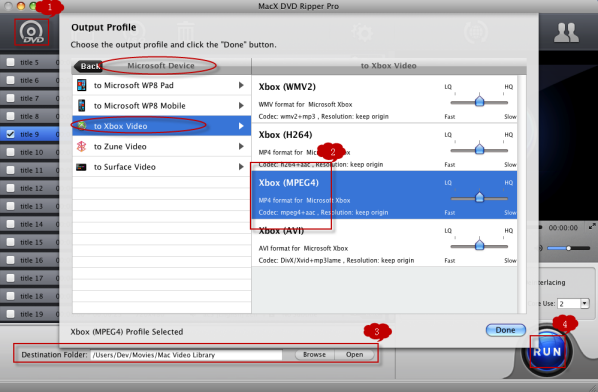
Task: Adjust Xbox (MPEG4) quality slider
Action: [479, 198]
